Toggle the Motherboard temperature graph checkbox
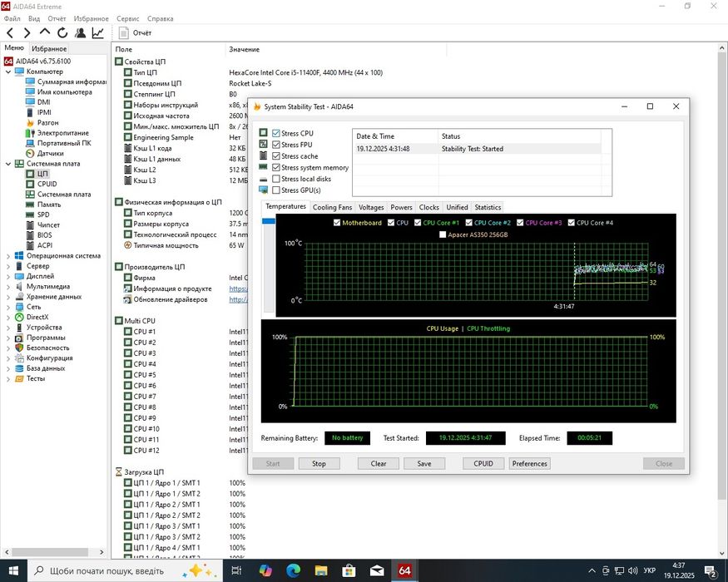The height and width of the screenshot is (582, 728). [x=337, y=223]
